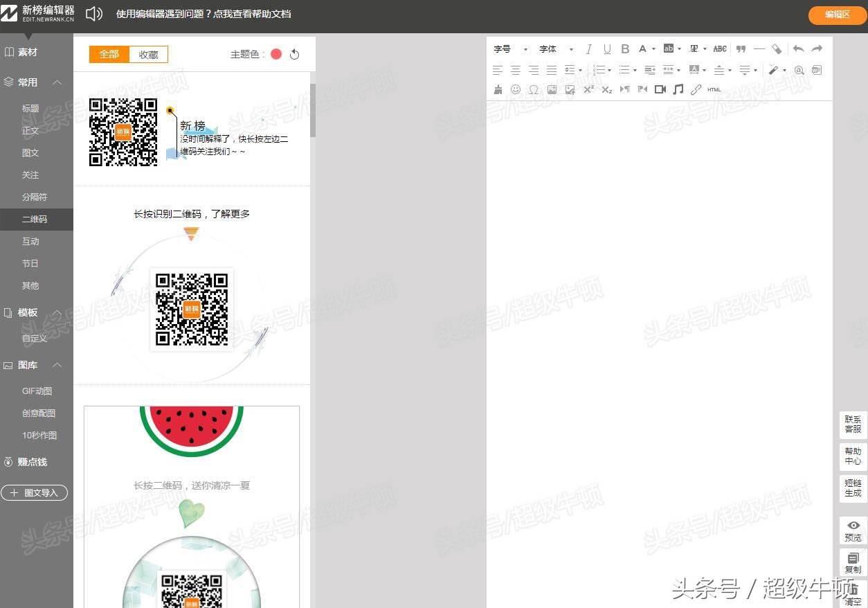This screenshot has height=608, width=868.
Task: Collapse the 常用 sidebar section
Action: tap(57, 82)
